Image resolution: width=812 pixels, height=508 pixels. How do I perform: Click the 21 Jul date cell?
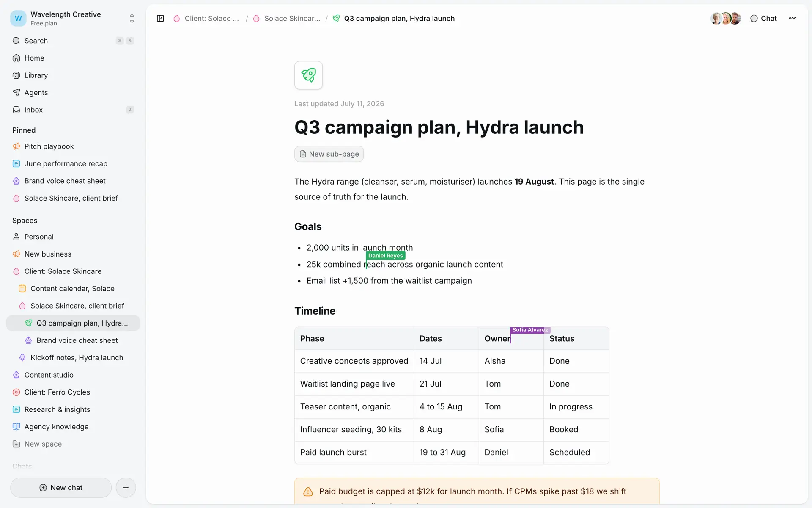click(x=446, y=384)
